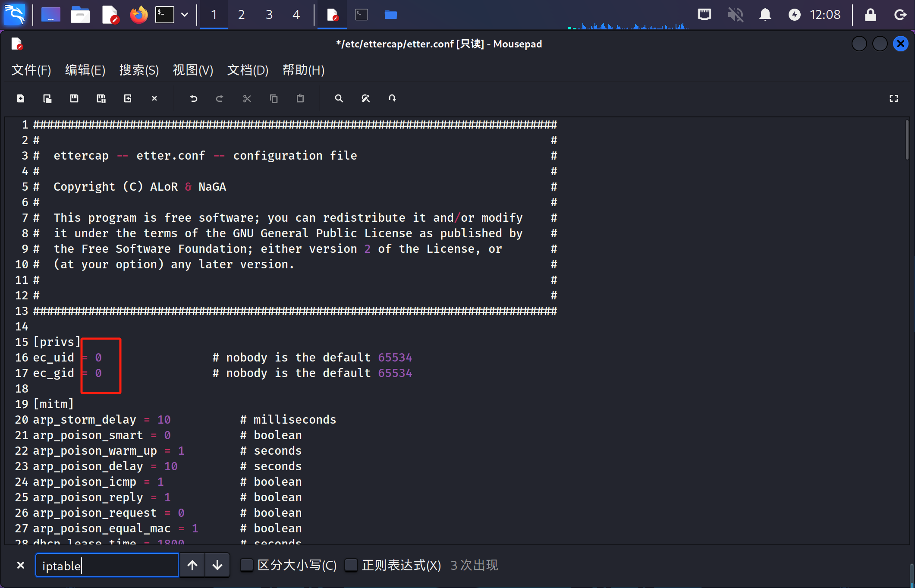Enable the 区分大小写(C) checkbox

pyautogui.click(x=246, y=565)
